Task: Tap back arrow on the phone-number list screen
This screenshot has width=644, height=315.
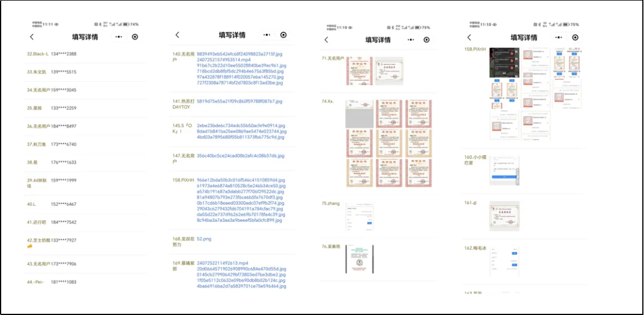Action: pos(32,37)
